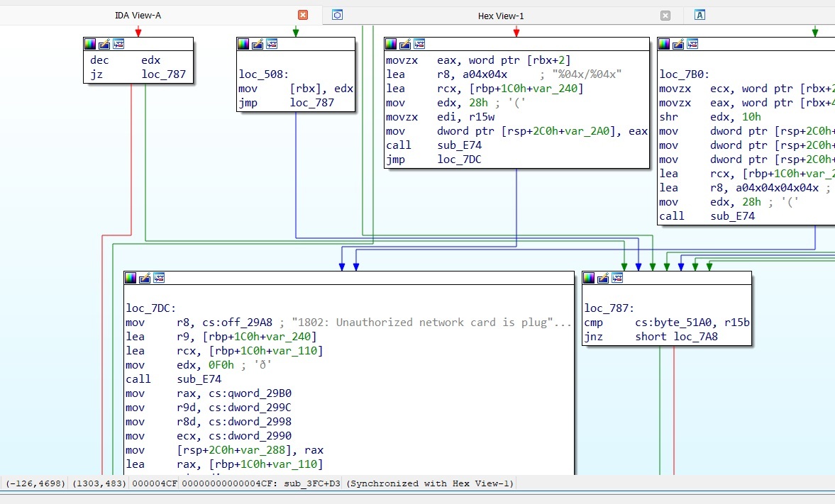Click the group icon on the 'dec edx' node
The height and width of the screenshot is (504, 835).
tap(118, 44)
